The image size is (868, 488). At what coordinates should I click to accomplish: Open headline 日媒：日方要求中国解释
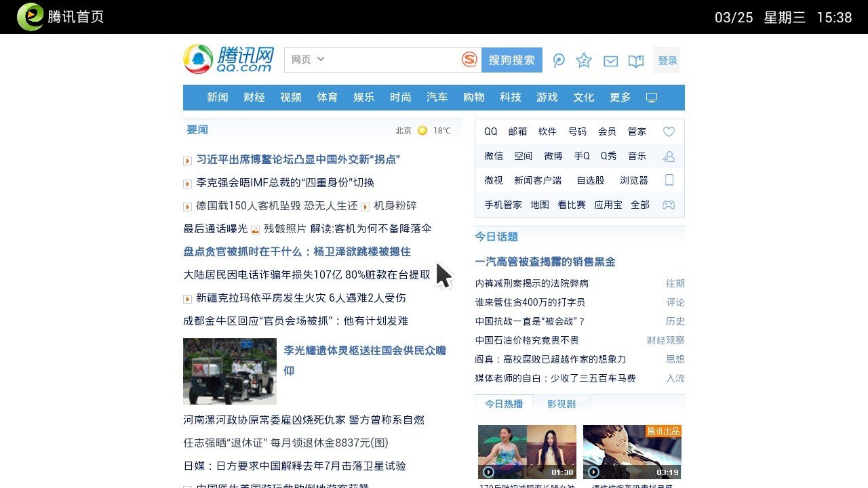294,466
